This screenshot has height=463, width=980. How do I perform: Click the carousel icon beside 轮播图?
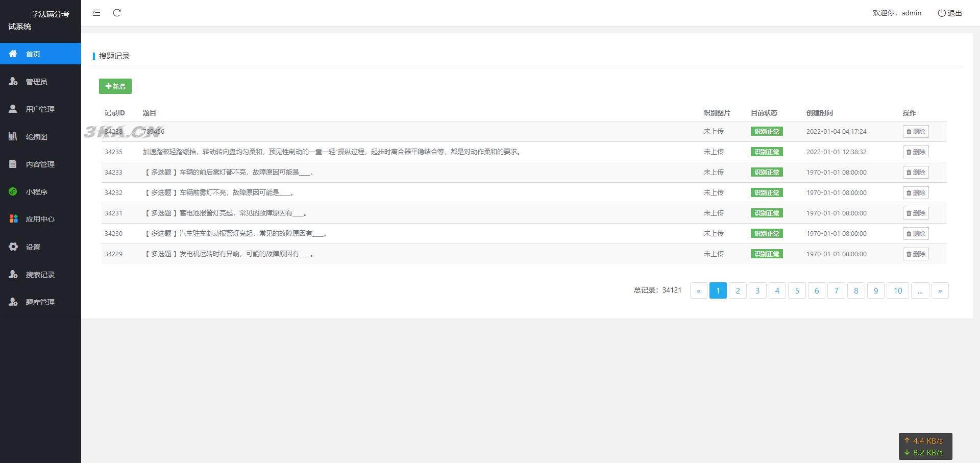(x=13, y=136)
